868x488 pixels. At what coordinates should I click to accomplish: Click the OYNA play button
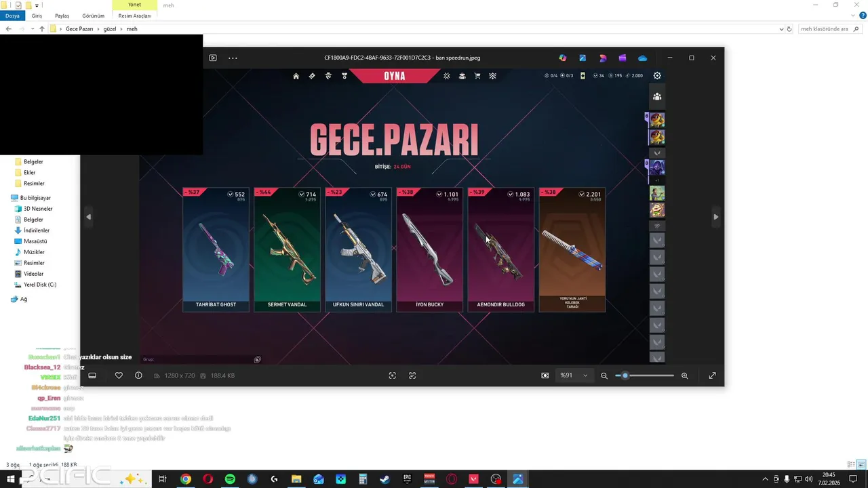[x=395, y=76]
